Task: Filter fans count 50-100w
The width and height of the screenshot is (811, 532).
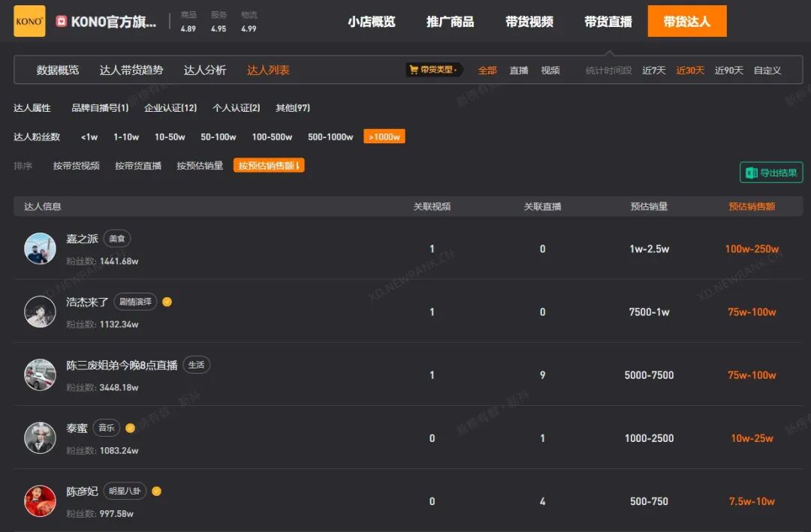Action: click(x=219, y=137)
